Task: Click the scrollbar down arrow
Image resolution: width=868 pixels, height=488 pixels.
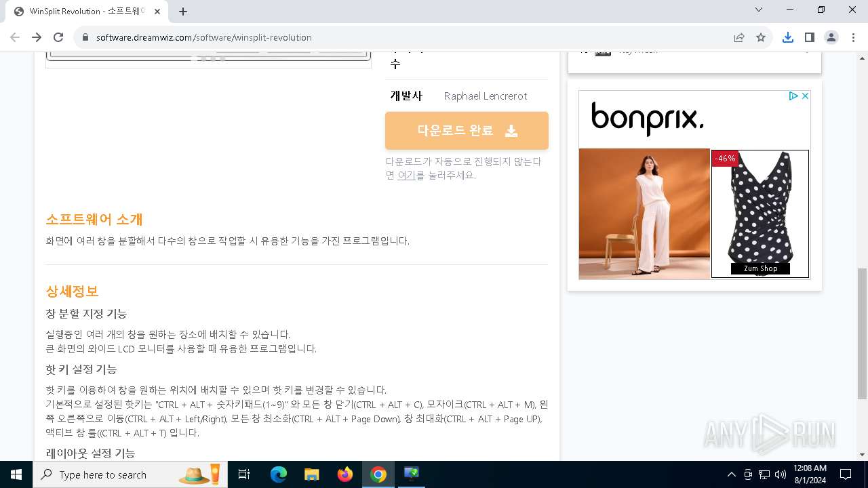Action: (x=862, y=455)
